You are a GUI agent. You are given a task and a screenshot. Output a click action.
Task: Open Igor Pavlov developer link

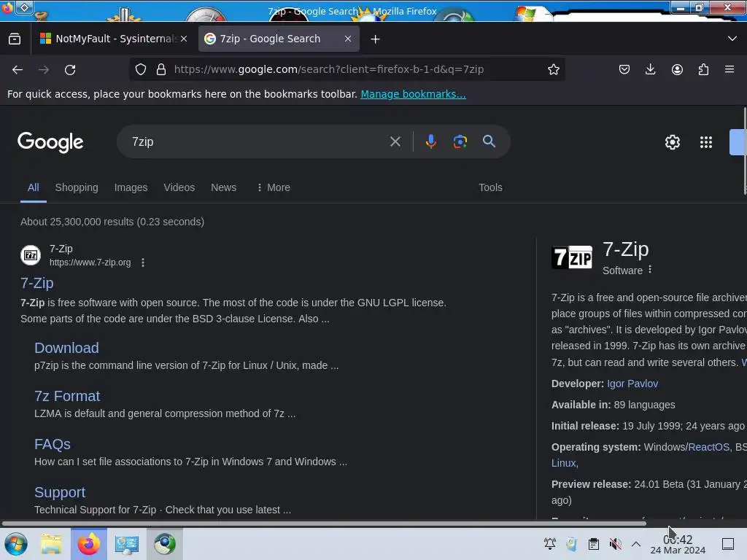632,384
